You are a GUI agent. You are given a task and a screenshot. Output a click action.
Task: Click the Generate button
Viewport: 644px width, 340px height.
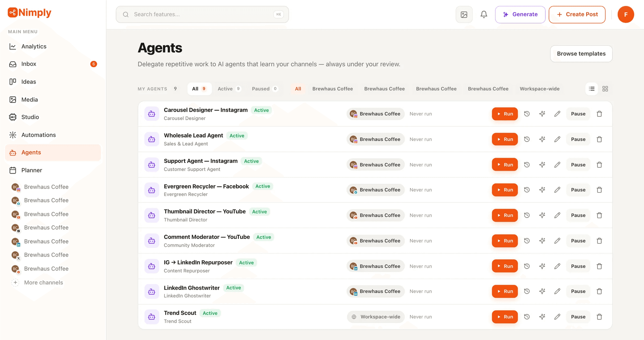(520, 14)
